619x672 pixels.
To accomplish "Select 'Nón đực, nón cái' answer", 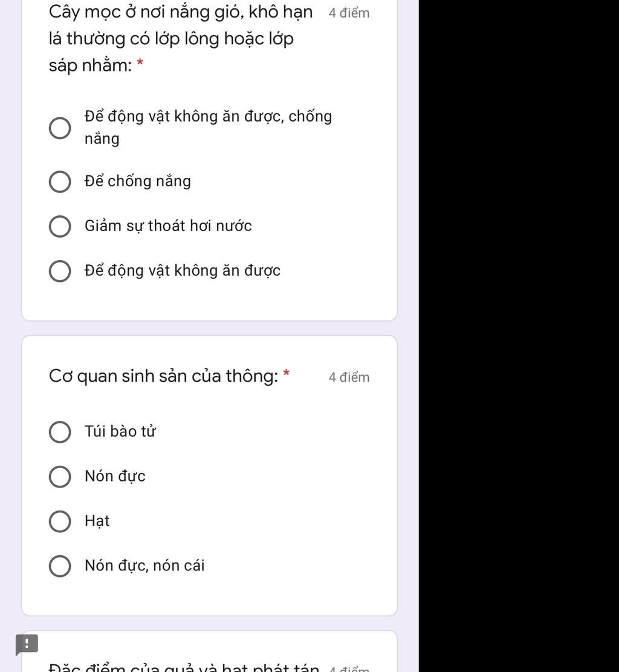I will (59, 566).
